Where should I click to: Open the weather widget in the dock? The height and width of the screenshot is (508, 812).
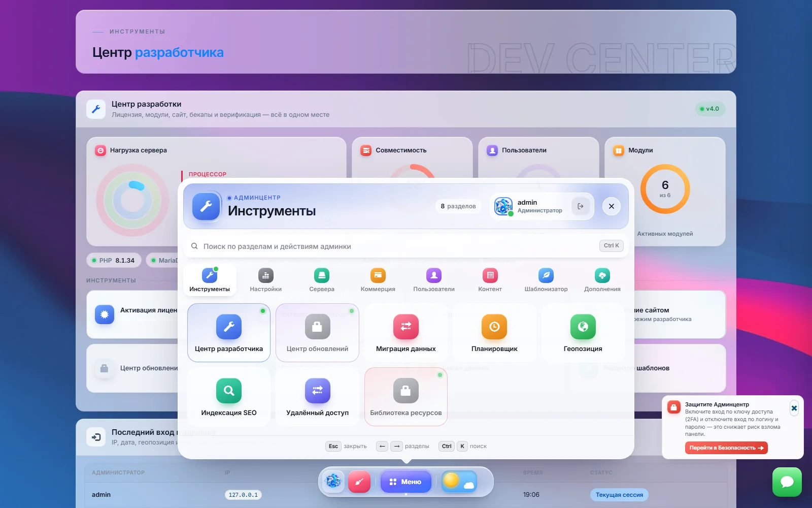459,482
